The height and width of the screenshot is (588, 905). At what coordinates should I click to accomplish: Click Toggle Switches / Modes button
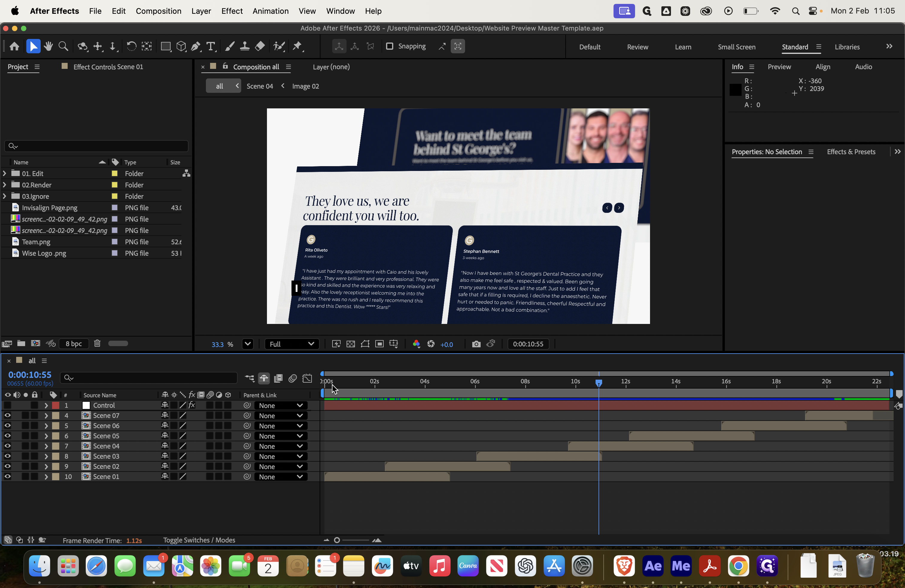click(199, 540)
